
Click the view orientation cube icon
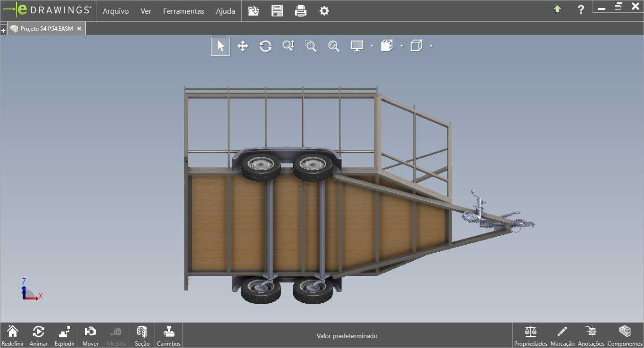point(387,46)
